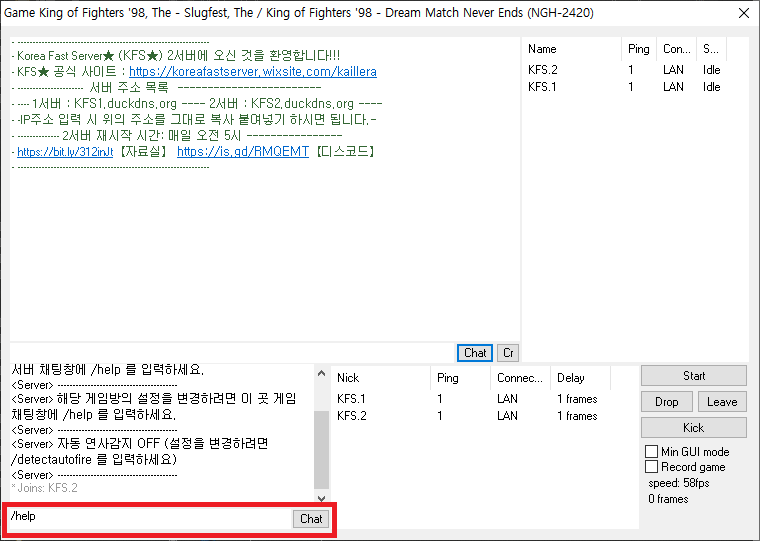Click LAN connection value for KFS.2 in upper list

pyautogui.click(x=673, y=70)
